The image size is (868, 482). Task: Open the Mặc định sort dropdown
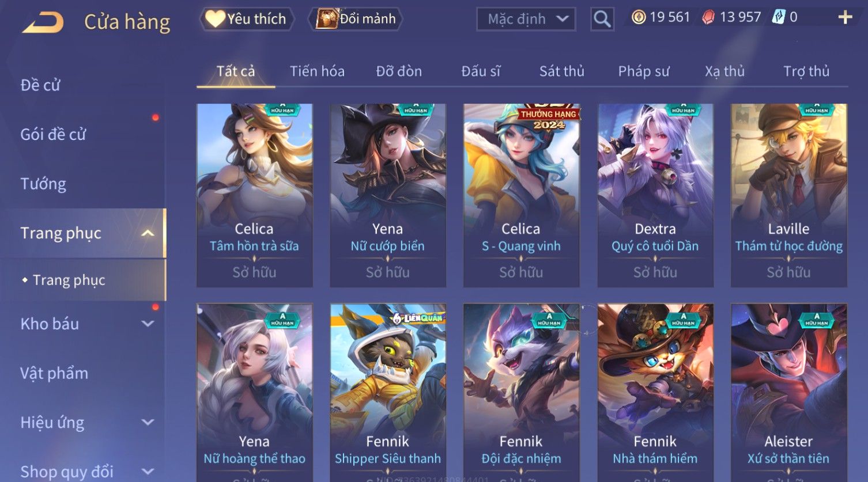pos(526,19)
